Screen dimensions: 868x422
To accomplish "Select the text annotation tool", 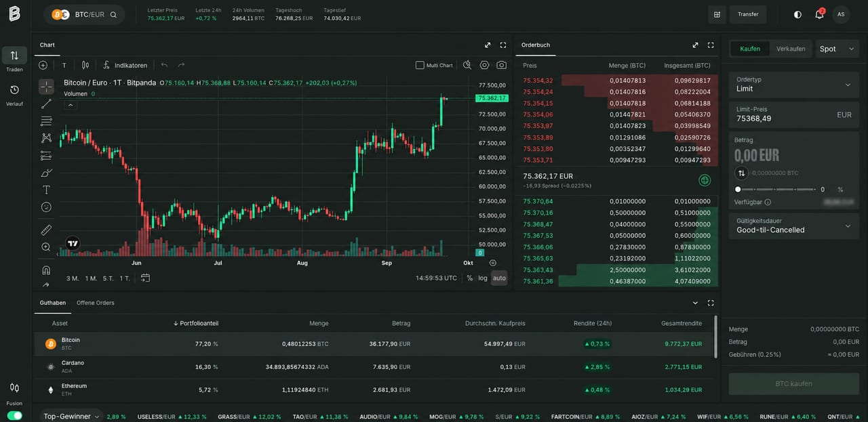I will click(x=46, y=190).
